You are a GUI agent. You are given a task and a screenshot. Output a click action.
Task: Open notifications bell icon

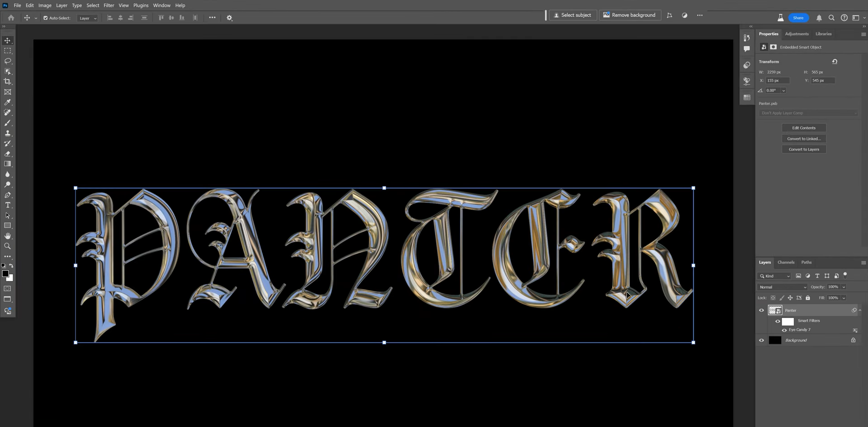coord(819,18)
